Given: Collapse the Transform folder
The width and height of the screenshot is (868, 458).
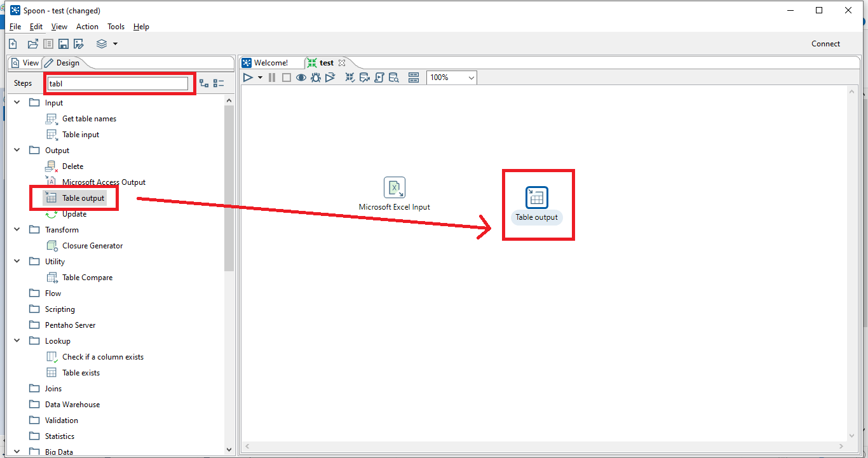Looking at the screenshot, I should 17,229.
